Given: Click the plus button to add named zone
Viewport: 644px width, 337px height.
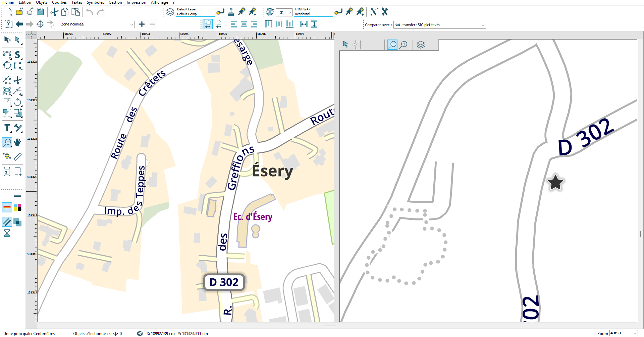Looking at the screenshot, I should pos(142,24).
